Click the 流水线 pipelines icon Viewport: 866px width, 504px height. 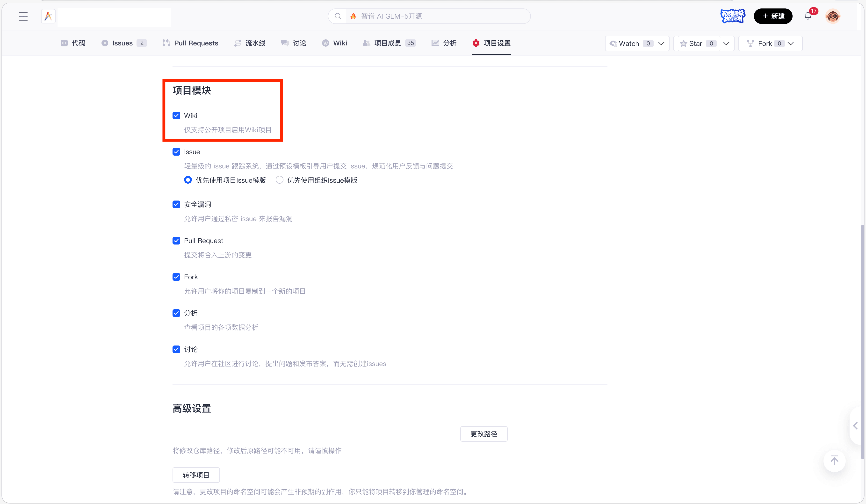238,43
